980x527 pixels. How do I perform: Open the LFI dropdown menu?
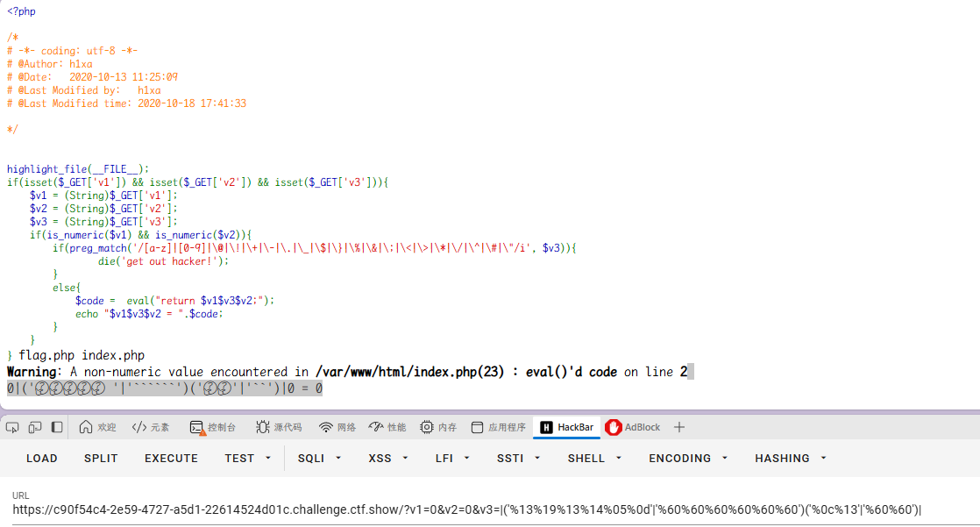452,459
